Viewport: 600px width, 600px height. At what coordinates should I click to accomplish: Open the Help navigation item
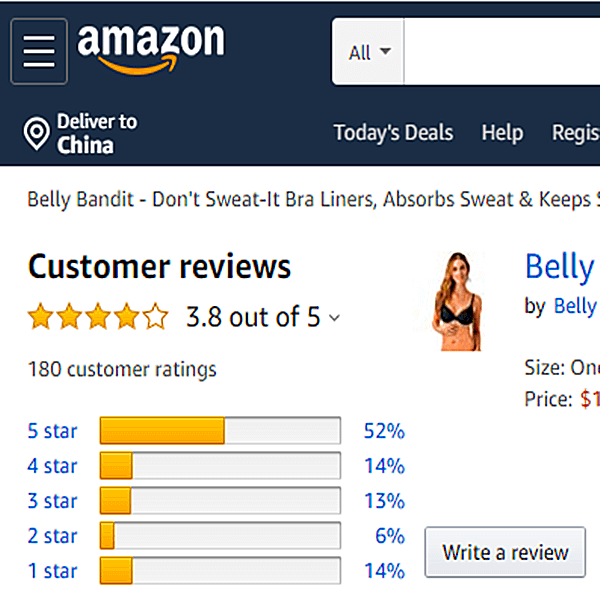(x=502, y=133)
